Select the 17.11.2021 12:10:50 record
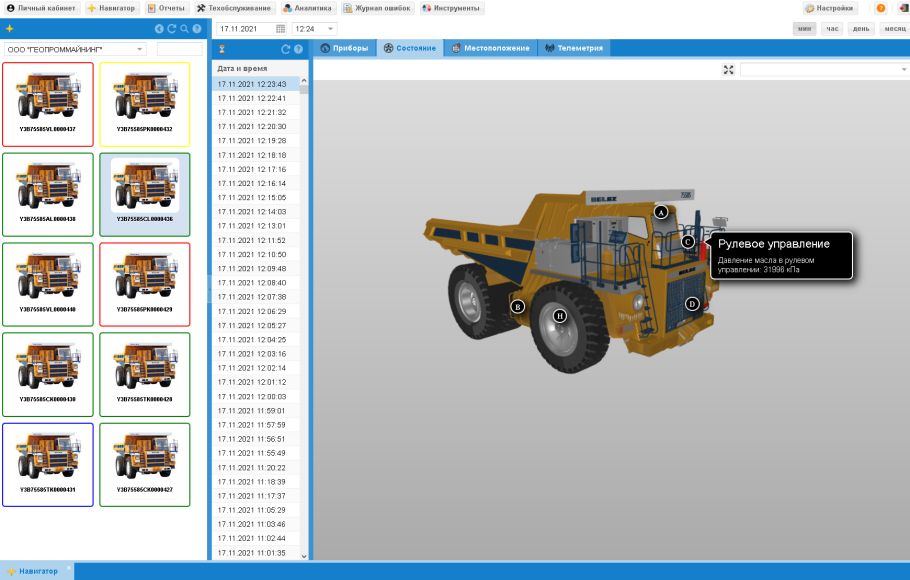Screen dimensions: 910x580 click(x=256, y=254)
